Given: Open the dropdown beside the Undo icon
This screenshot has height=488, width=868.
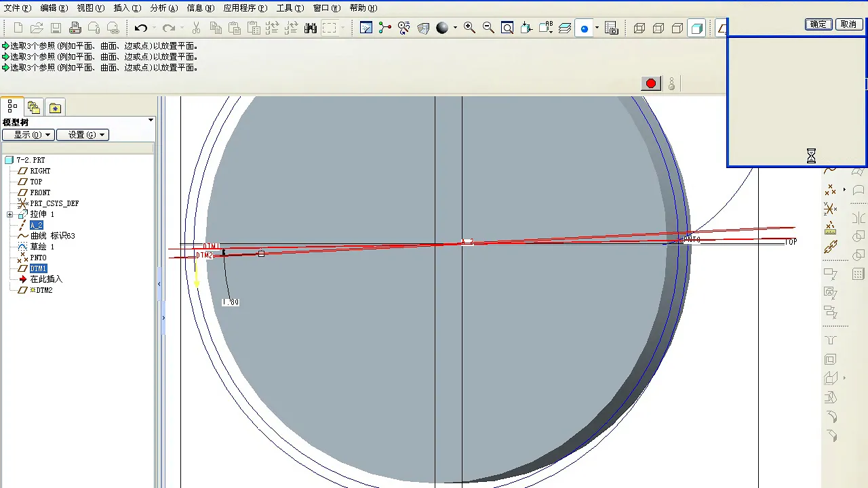Looking at the screenshot, I should click(x=154, y=28).
